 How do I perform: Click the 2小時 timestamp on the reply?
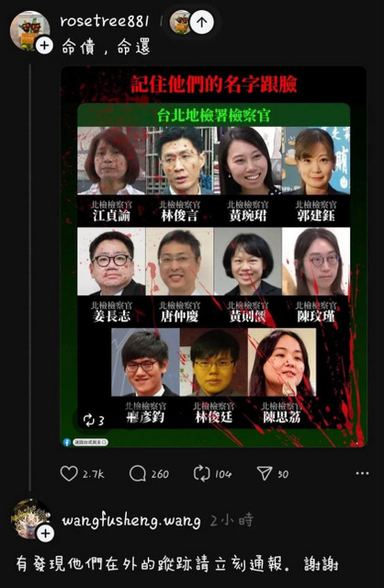pos(232,521)
